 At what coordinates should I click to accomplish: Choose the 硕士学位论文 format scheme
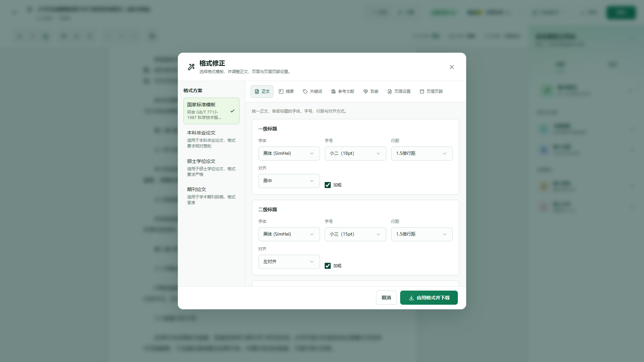click(211, 168)
